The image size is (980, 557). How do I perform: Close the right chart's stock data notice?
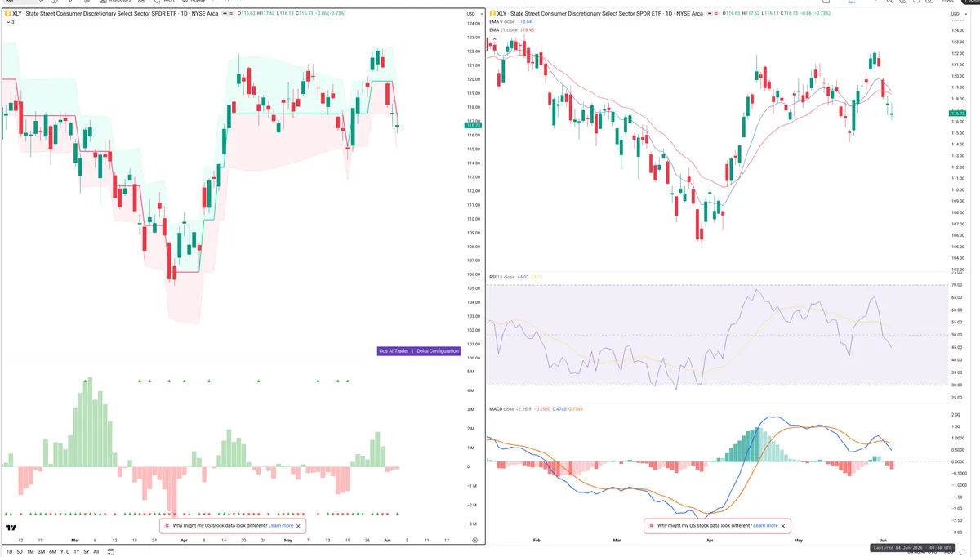coord(783,526)
